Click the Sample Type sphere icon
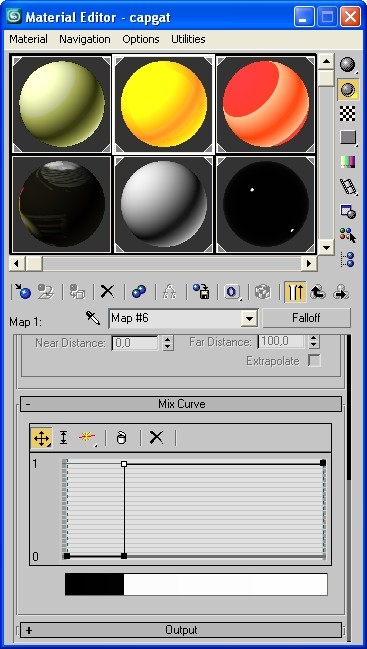 click(348, 65)
